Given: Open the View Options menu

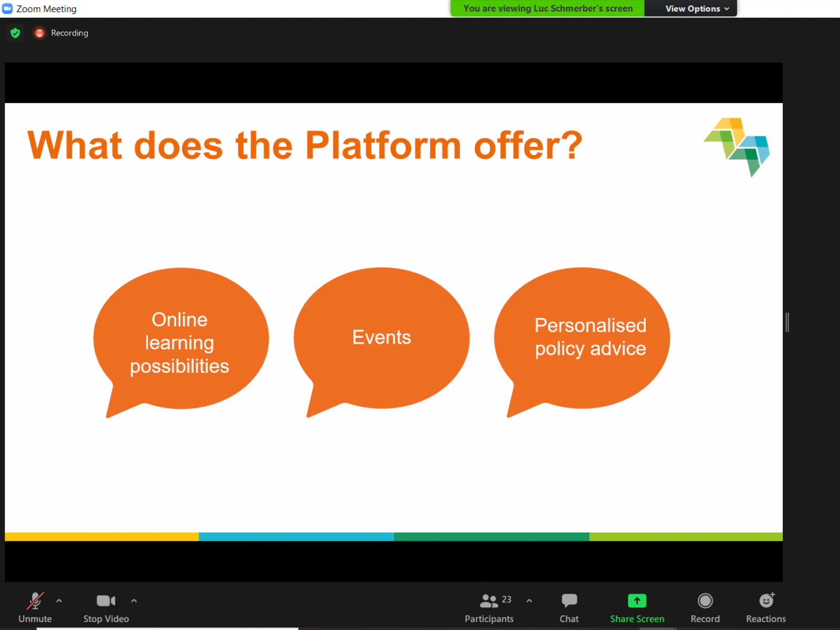Looking at the screenshot, I should [x=697, y=8].
